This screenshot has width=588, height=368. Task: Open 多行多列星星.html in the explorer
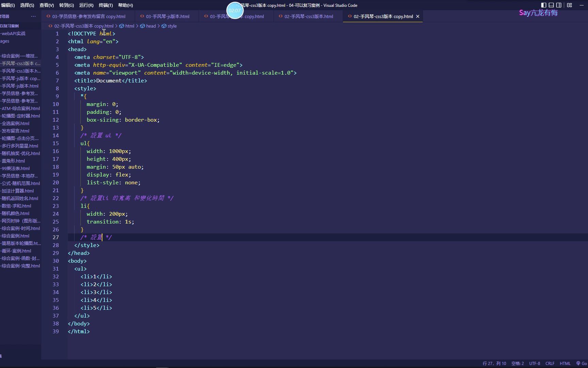point(20,146)
